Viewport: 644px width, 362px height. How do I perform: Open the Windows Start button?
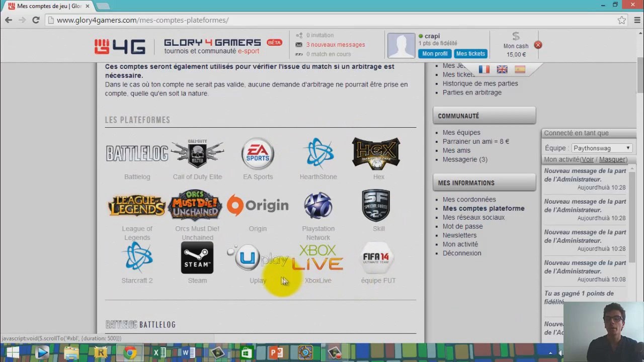(13, 353)
